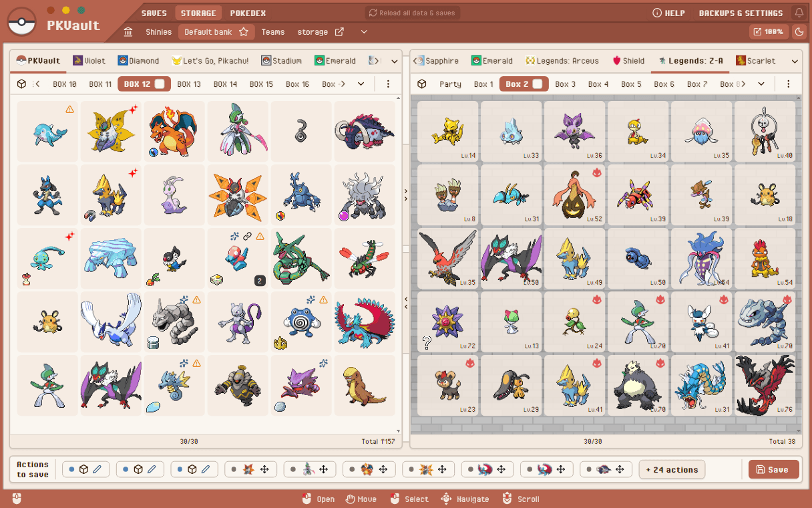Select BOX 13 in left panel
Viewport: 812px width, 508px height.
tap(189, 84)
